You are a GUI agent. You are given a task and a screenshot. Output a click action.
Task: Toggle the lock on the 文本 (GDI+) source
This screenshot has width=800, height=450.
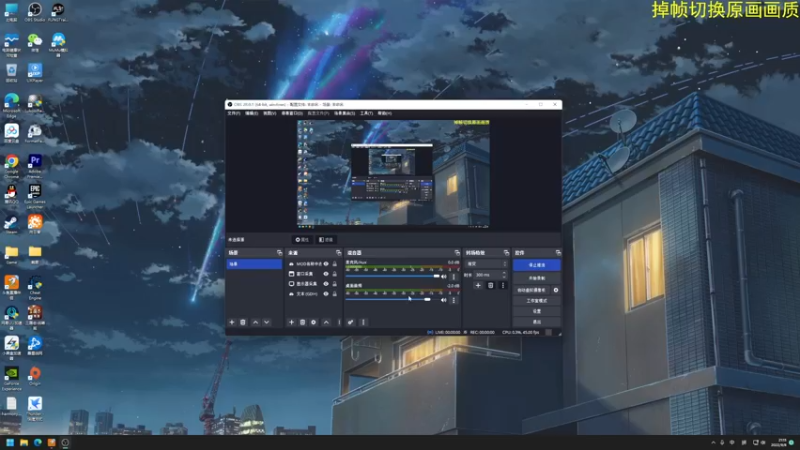point(335,294)
